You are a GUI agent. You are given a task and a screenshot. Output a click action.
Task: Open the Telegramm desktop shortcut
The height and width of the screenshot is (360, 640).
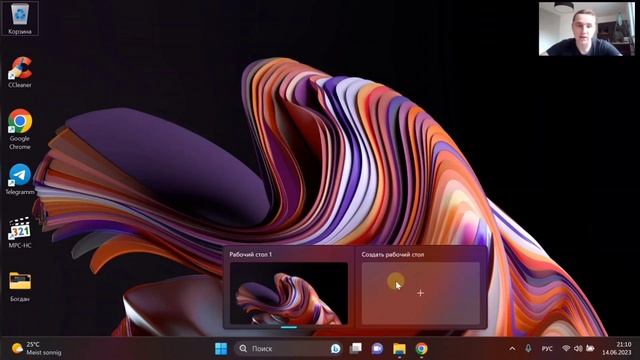[20, 179]
